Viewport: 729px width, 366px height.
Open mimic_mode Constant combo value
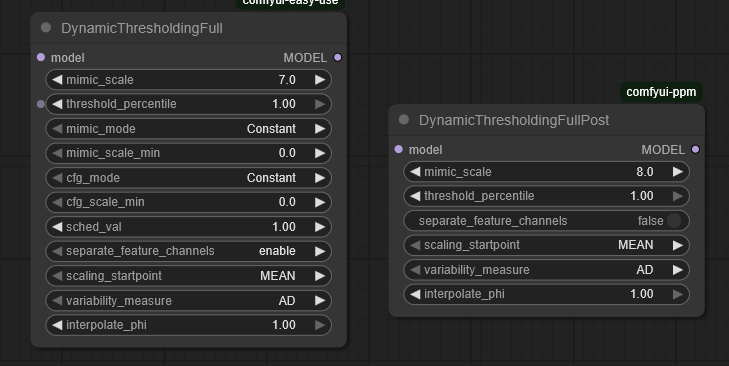pos(271,129)
